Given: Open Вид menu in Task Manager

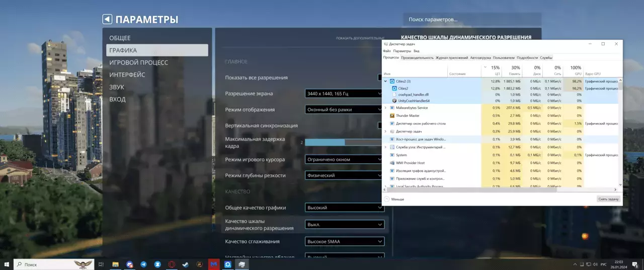Looking at the screenshot, I should click(x=417, y=51).
